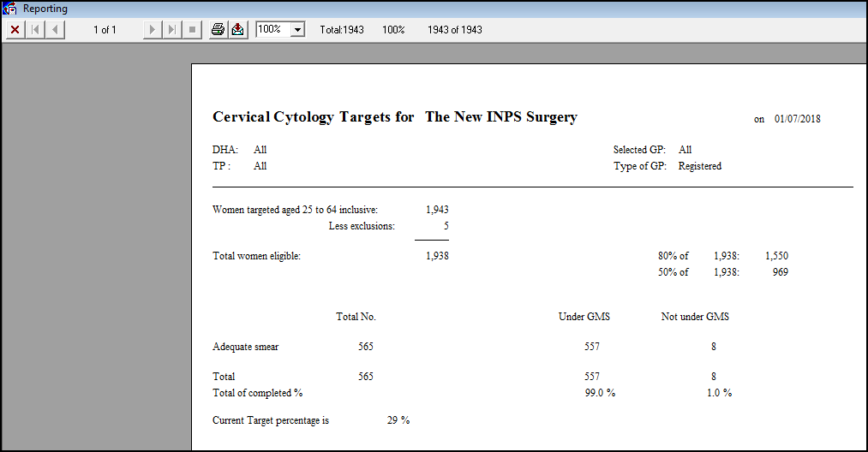Click the Stop loading button

coord(192,30)
